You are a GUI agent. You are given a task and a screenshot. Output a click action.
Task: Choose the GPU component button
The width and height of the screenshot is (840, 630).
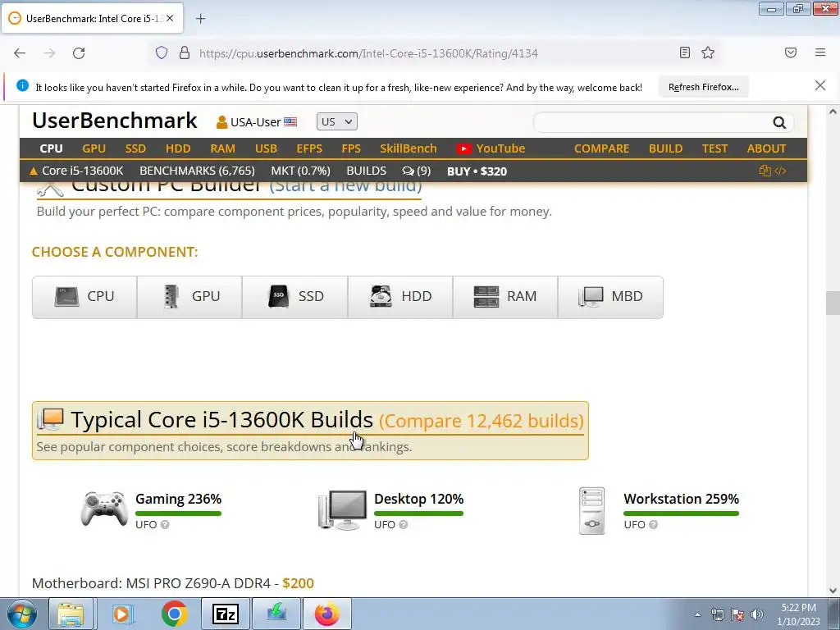(x=189, y=297)
